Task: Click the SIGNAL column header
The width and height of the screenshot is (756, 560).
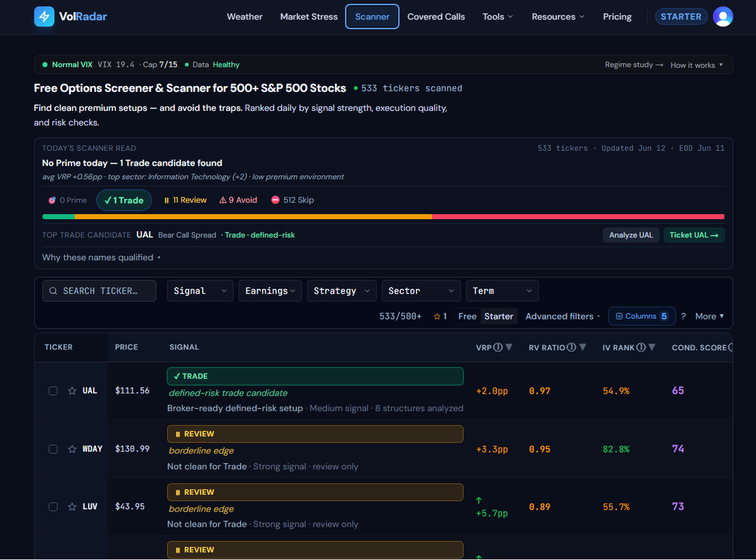Action: pos(184,347)
